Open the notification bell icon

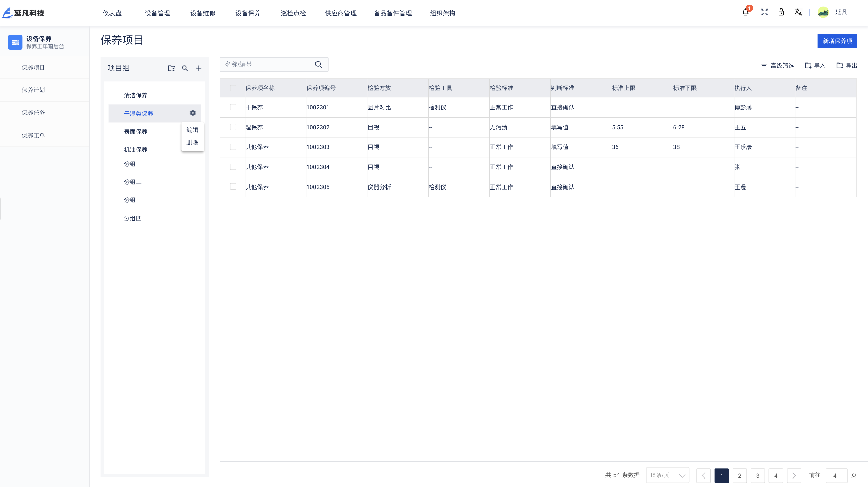(745, 13)
